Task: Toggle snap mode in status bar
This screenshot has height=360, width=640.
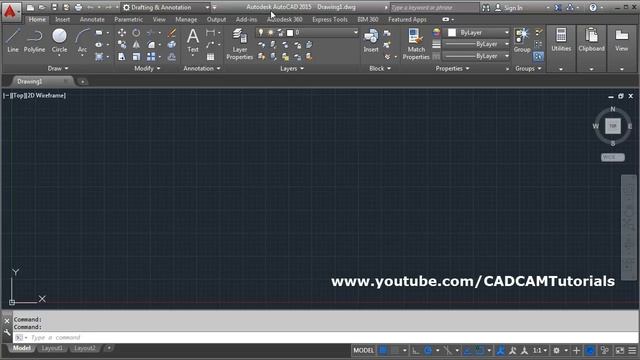Action: click(x=395, y=350)
